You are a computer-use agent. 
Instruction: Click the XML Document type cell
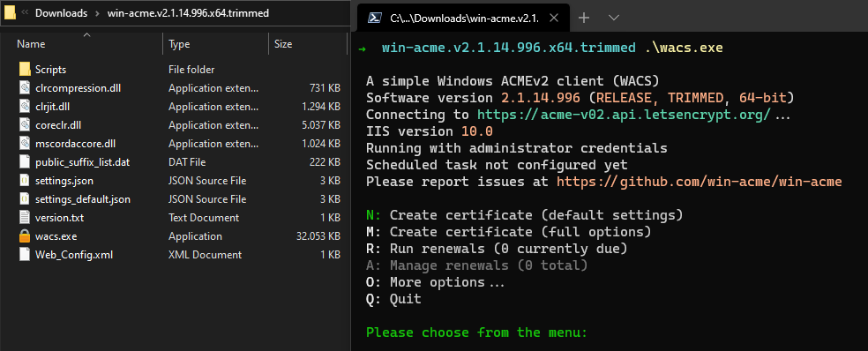(x=205, y=255)
